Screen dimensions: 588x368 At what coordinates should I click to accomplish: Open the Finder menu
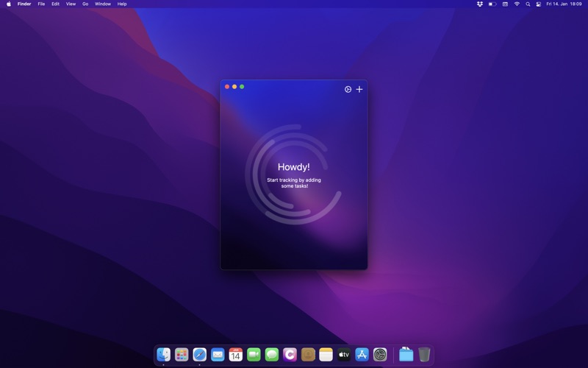click(24, 4)
